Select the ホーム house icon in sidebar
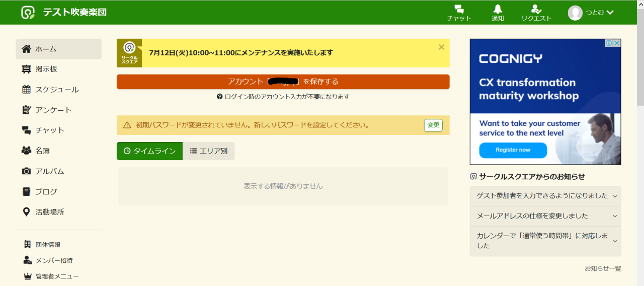Screen dimensions: 644x286 (x=26, y=49)
